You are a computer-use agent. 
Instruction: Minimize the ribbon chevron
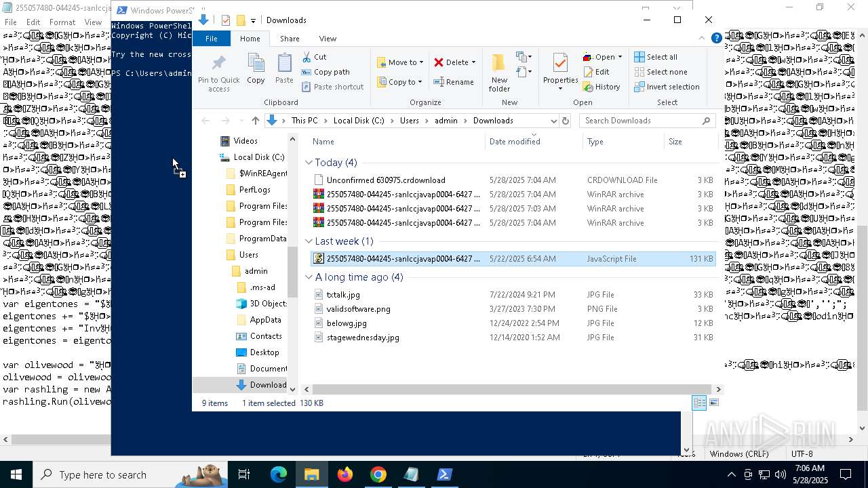[702, 39]
